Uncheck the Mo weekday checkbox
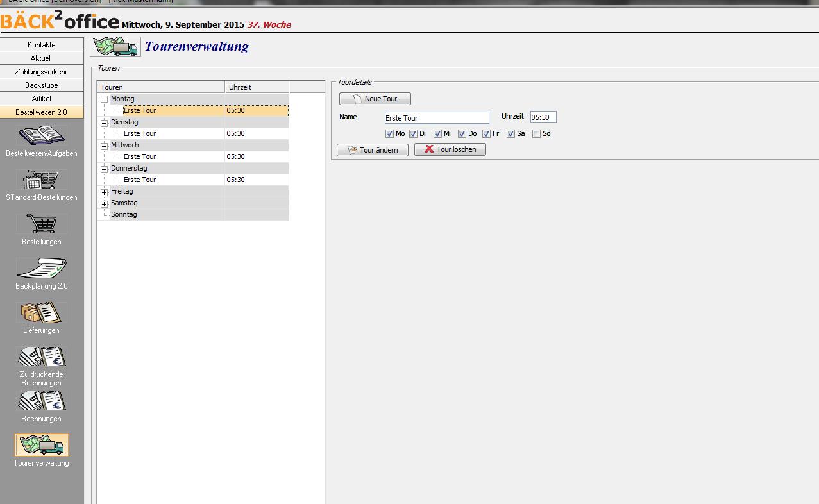This screenshot has width=819, height=504. coord(389,133)
